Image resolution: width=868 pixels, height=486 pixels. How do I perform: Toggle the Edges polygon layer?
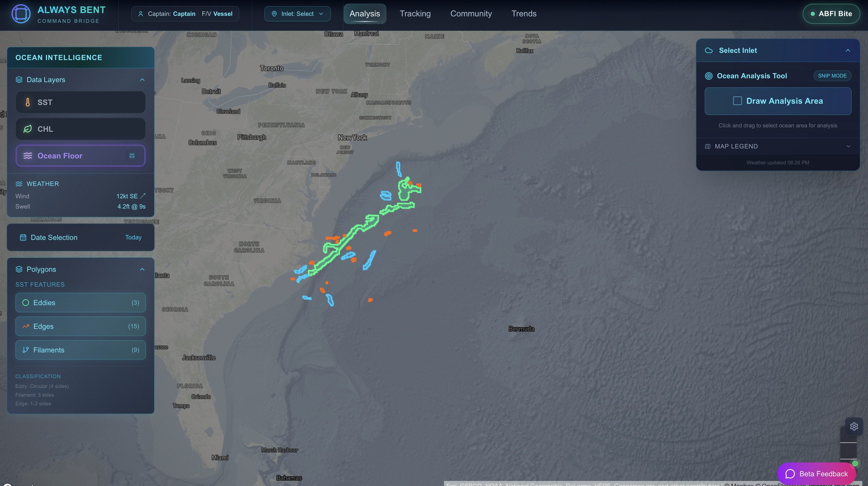coord(80,326)
